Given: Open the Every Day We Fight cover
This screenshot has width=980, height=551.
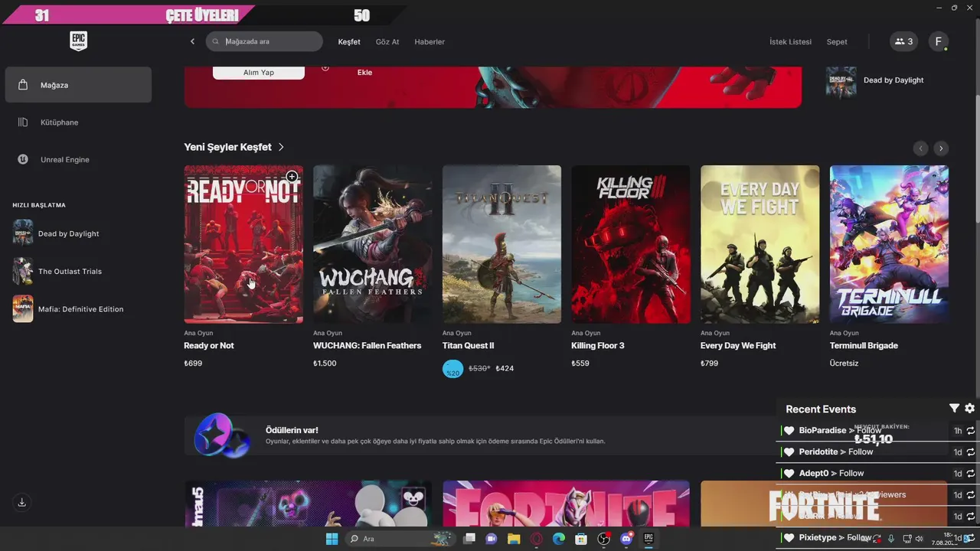Looking at the screenshot, I should coord(760,244).
